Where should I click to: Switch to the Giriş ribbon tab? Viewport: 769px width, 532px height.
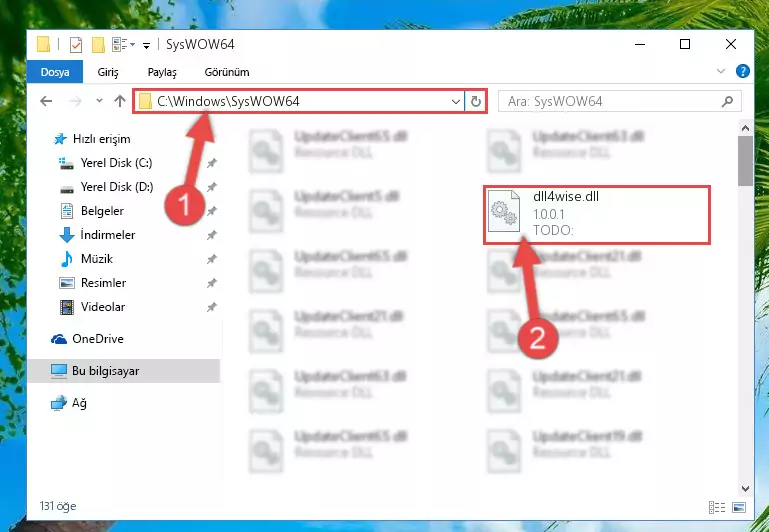tap(108, 72)
